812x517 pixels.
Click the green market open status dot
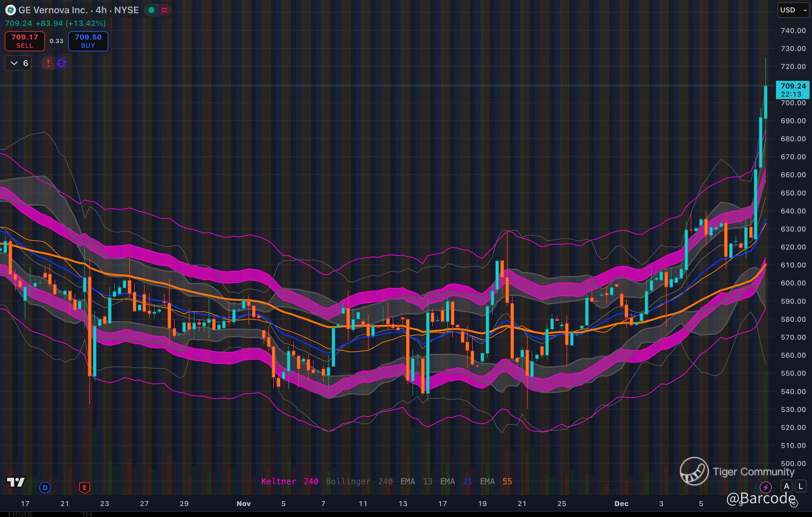coord(151,10)
